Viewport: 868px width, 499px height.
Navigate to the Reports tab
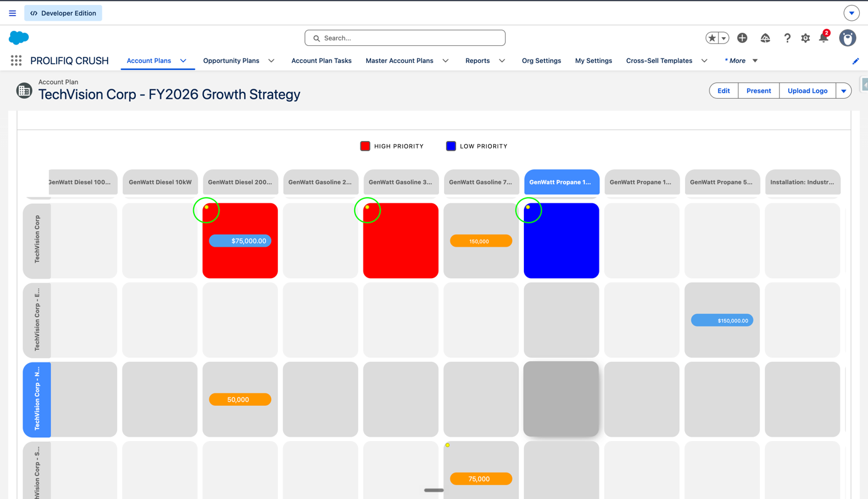point(477,61)
